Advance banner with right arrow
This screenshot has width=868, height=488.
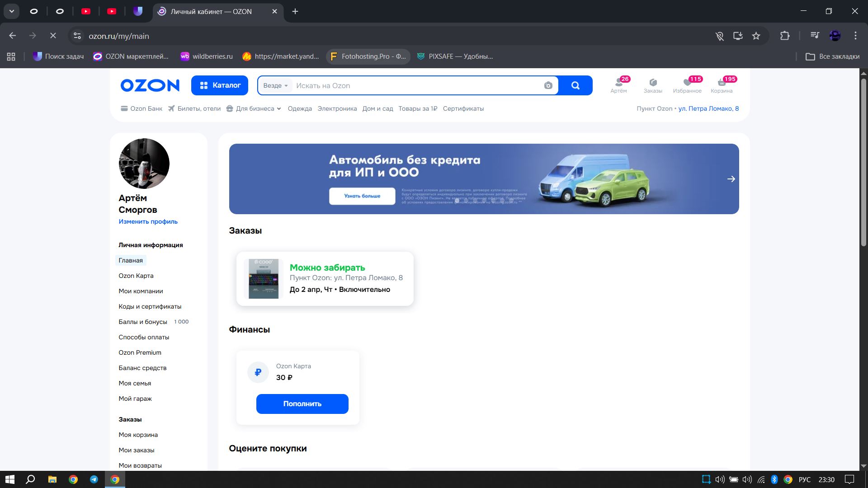pos(731,179)
